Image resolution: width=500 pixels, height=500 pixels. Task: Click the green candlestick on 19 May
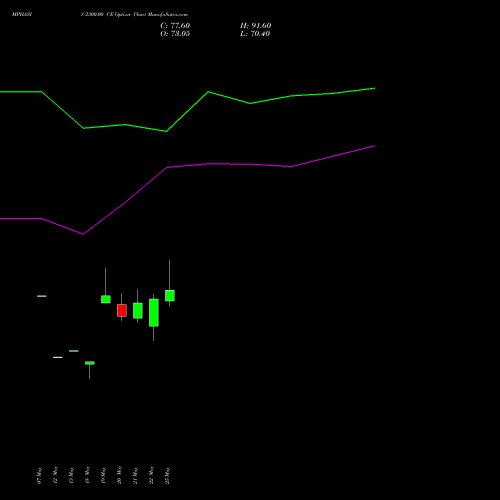click(x=106, y=299)
